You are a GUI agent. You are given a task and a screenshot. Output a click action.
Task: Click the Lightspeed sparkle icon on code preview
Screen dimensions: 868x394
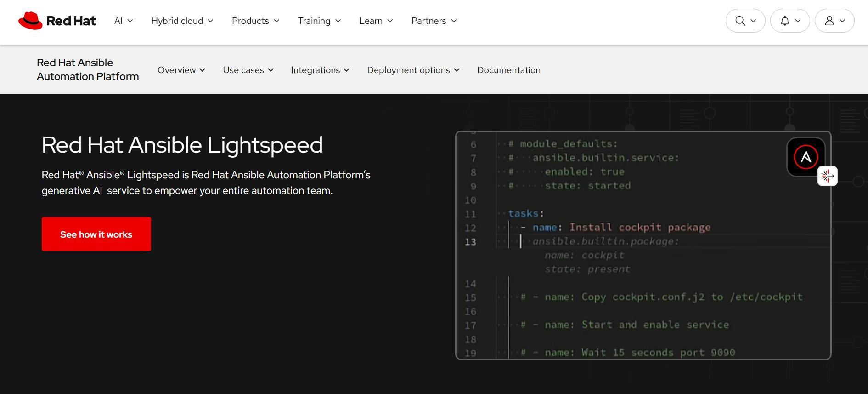tap(827, 176)
